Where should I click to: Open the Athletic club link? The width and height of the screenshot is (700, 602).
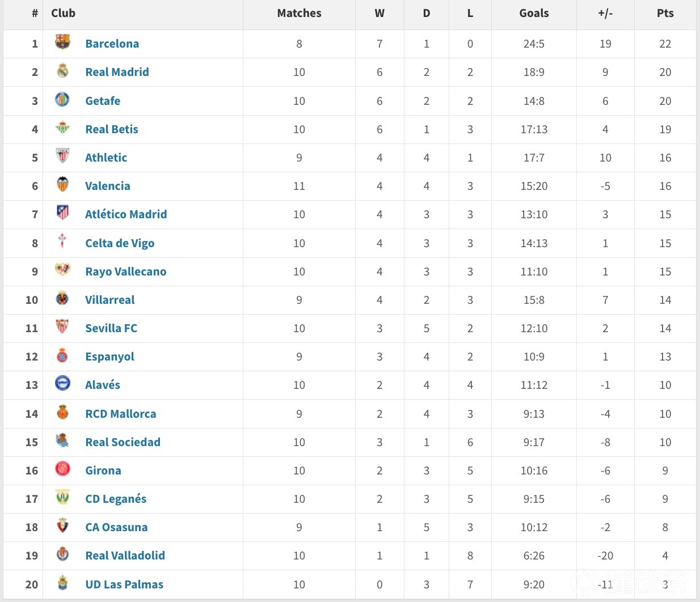(106, 158)
